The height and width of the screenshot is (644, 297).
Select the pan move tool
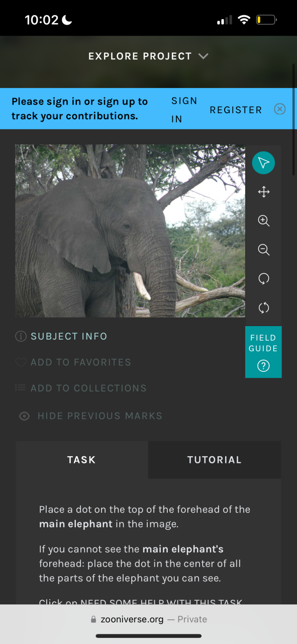[x=263, y=192]
